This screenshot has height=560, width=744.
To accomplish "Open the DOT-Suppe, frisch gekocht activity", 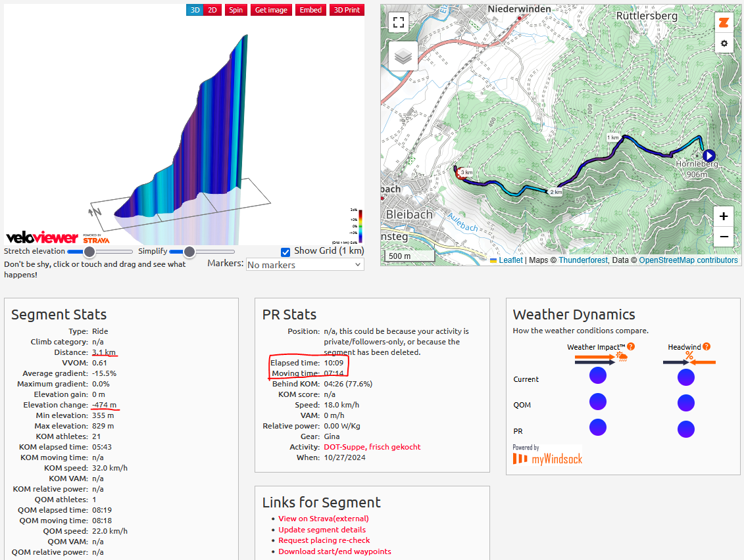I will (372, 447).
